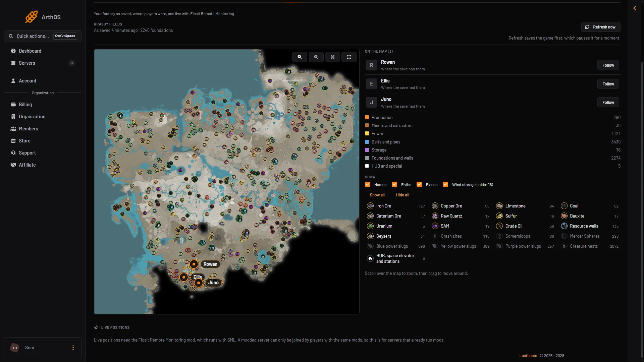
Task: Select the Rowan marker on the map
Action: [x=194, y=264]
